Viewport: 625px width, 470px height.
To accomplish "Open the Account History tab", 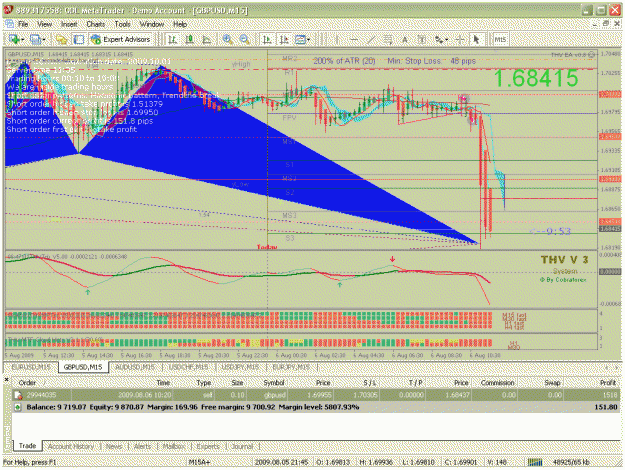I will click(x=71, y=446).
